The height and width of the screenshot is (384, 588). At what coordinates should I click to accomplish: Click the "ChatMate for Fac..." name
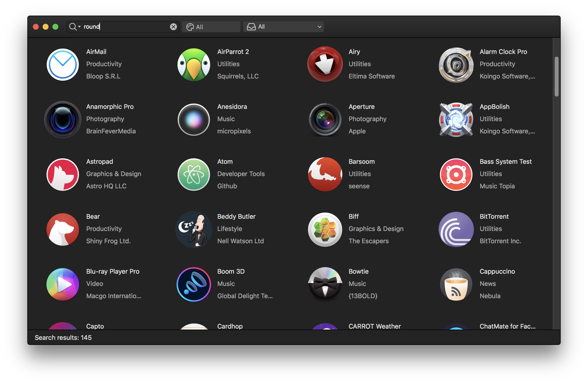[507, 326]
